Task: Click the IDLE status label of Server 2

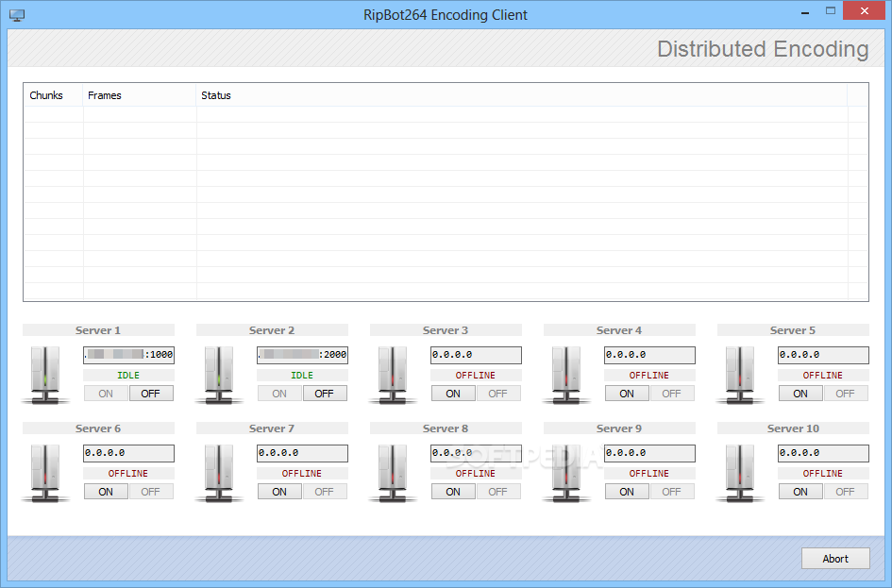Action: point(302,376)
